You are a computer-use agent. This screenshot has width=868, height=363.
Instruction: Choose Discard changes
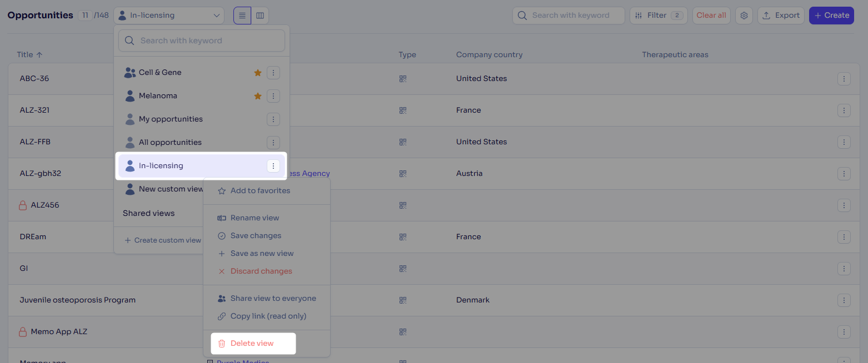pos(261,271)
